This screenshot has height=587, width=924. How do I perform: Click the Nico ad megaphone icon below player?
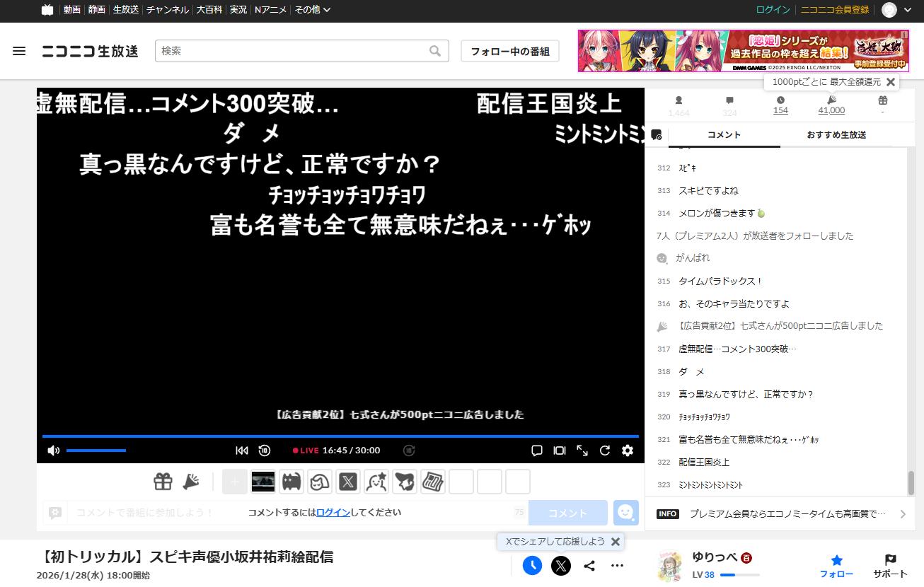tap(191, 482)
